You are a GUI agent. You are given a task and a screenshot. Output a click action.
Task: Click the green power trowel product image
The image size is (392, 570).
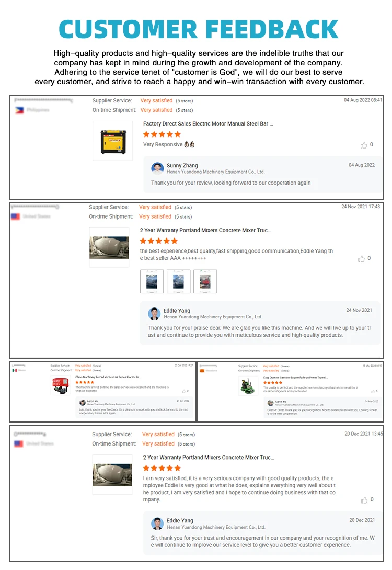248,386
